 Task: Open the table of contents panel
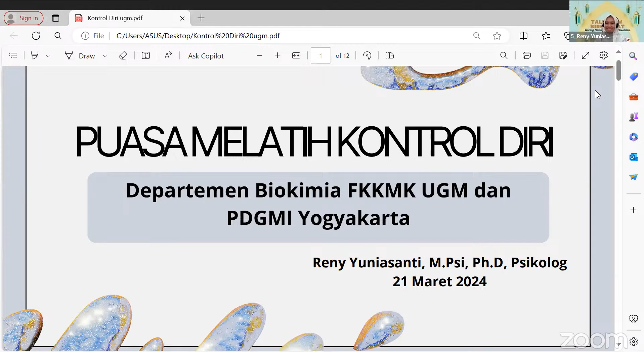click(x=13, y=55)
